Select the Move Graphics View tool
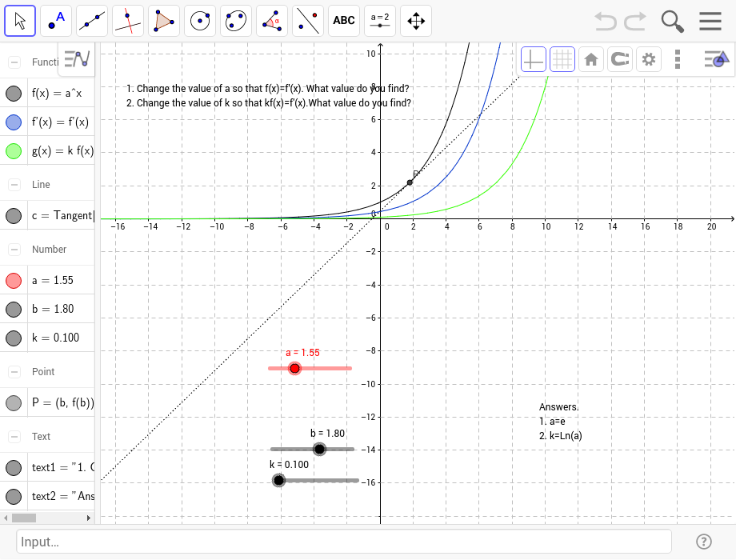The image size is (736, 560). click(x=415, y=20)
